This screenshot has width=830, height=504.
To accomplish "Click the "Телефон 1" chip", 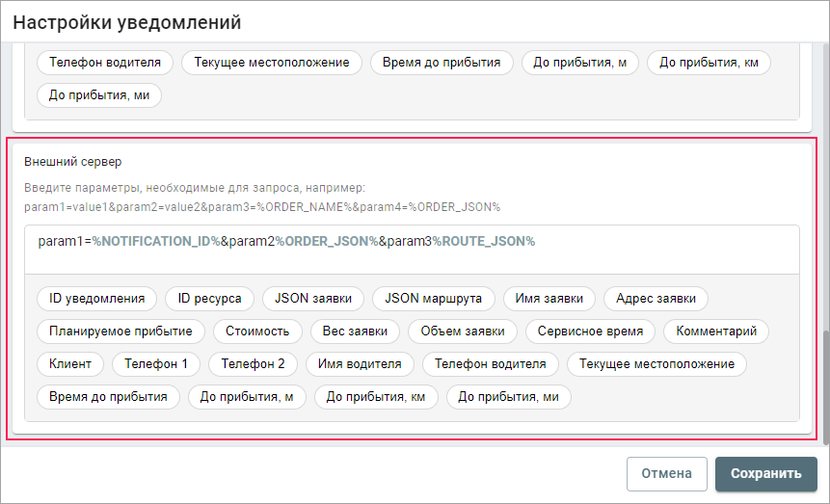I will (x=156, y=364).
